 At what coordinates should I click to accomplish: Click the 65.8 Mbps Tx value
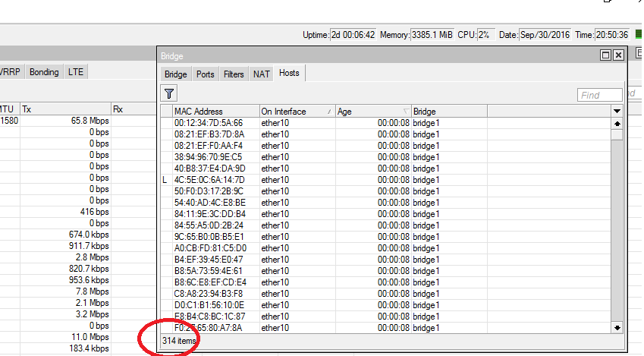(90, 121)
